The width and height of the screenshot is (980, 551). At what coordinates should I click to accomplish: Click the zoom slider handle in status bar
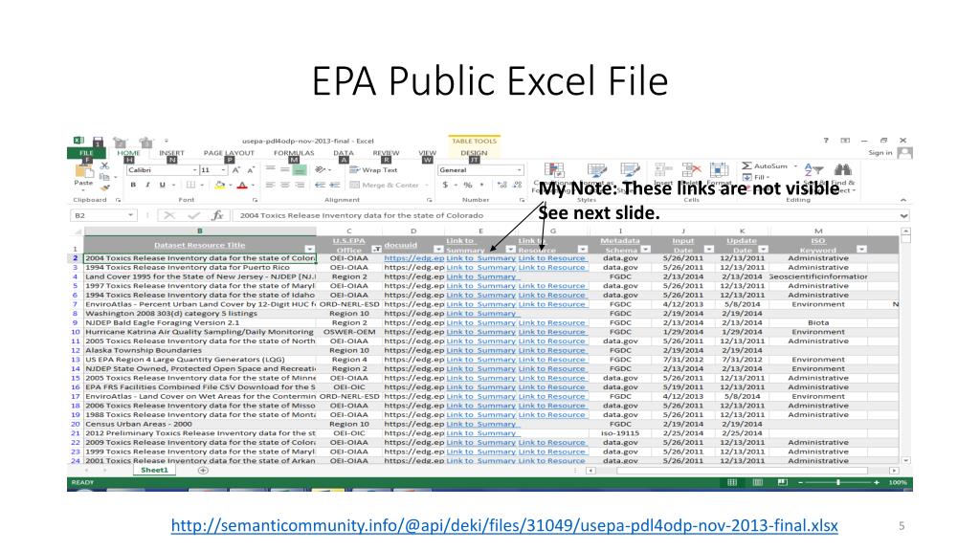pyautogui.click(x=838, y=482)
